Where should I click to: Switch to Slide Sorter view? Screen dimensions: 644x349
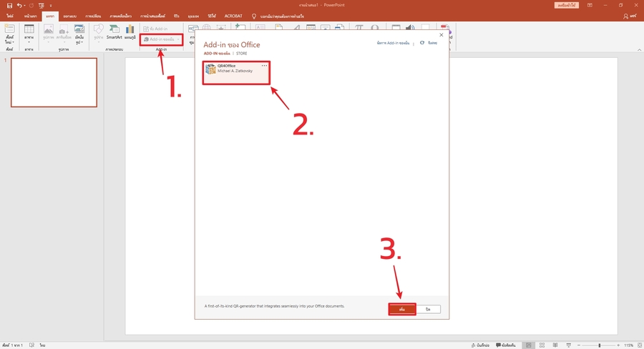(x=542, y=345)
